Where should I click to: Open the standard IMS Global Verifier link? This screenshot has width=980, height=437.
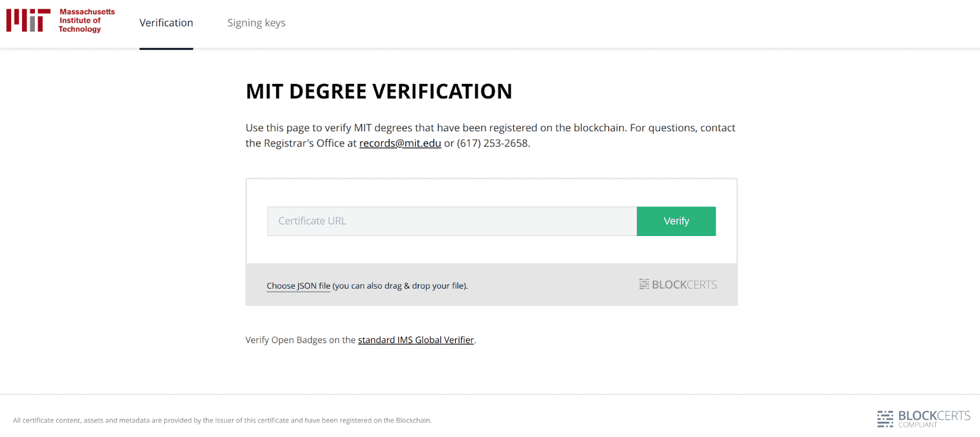click(x=416, y=340)
